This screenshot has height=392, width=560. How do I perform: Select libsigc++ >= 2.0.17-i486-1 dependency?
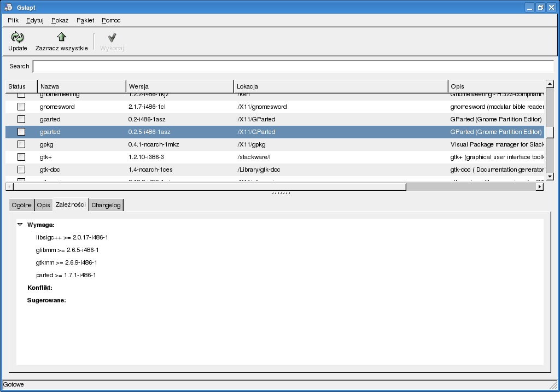tap(72, 237)
